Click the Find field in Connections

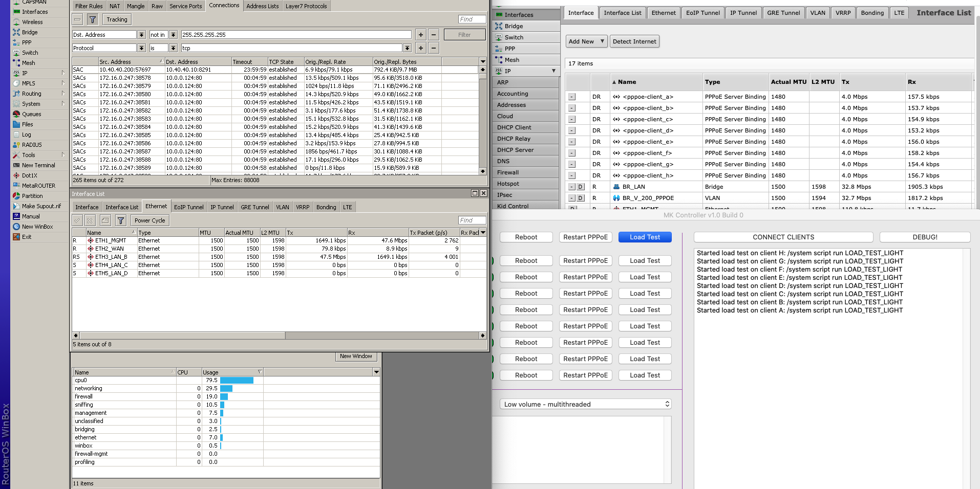[472, 19]
